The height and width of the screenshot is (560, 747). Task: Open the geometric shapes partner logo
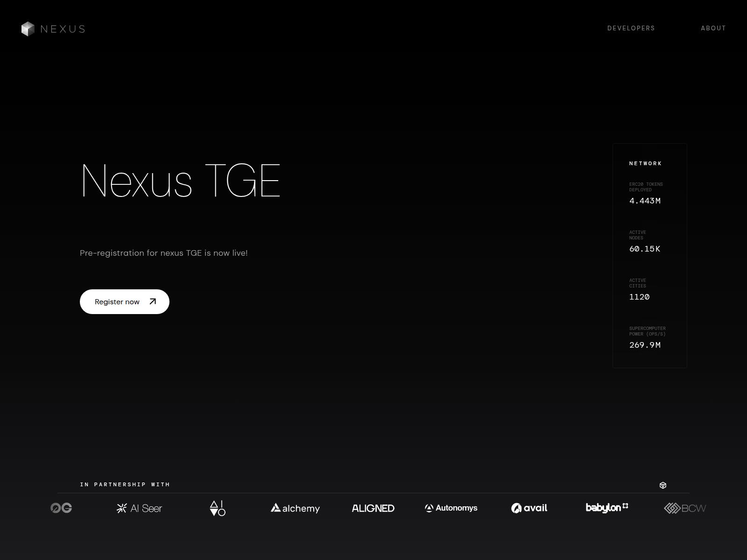217,508
